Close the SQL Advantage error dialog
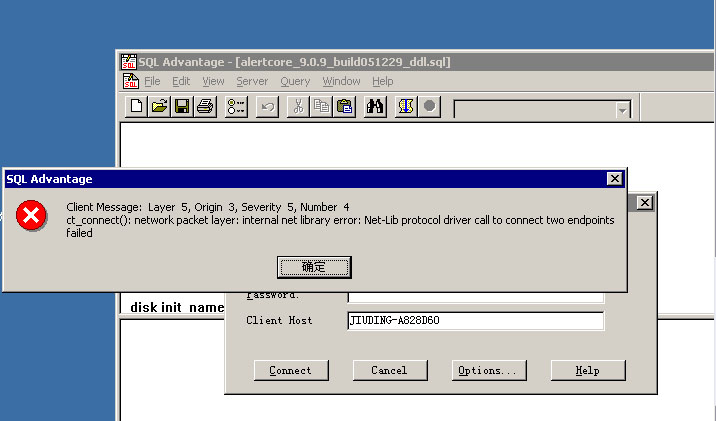The width and height of the screenshot is (716, 421). click(x=615, y=179)
